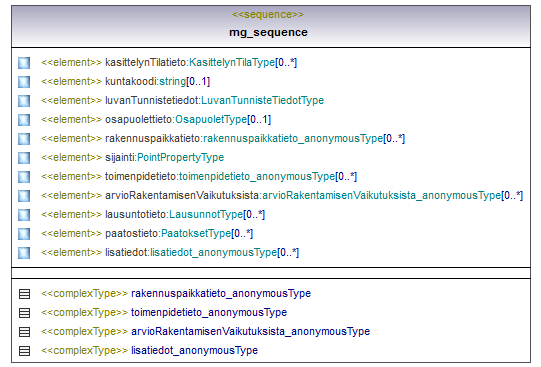Follow the LausunnotType type reference
The image size is (541, 367).
[206, 214]
